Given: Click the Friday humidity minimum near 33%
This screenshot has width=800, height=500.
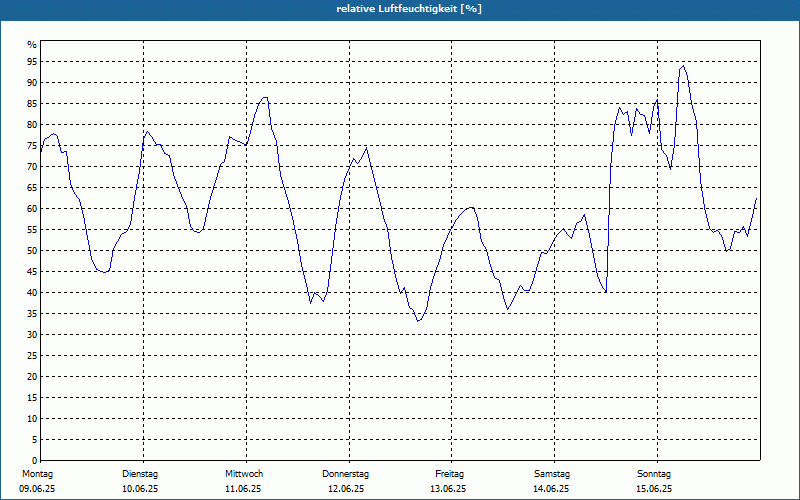Looking at the screenshot, I should (x=418, y=321).
